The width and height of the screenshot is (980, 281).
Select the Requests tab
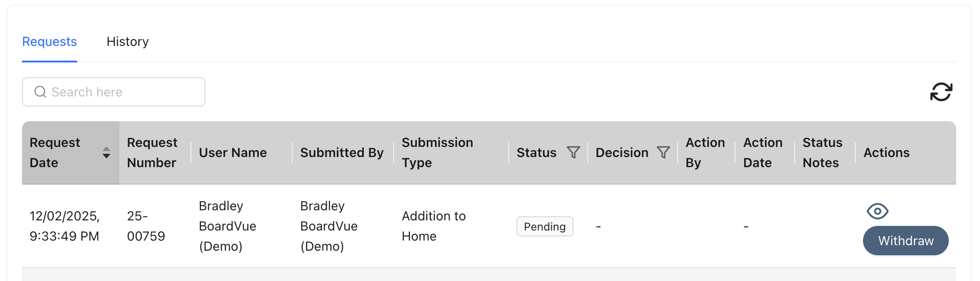[50, 42]
